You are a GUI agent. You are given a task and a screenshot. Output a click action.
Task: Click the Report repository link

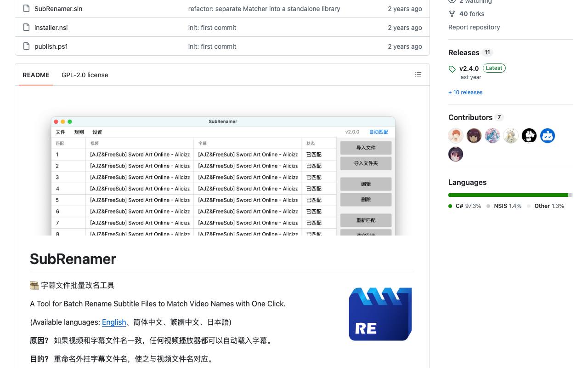click(x=474, y=27)
